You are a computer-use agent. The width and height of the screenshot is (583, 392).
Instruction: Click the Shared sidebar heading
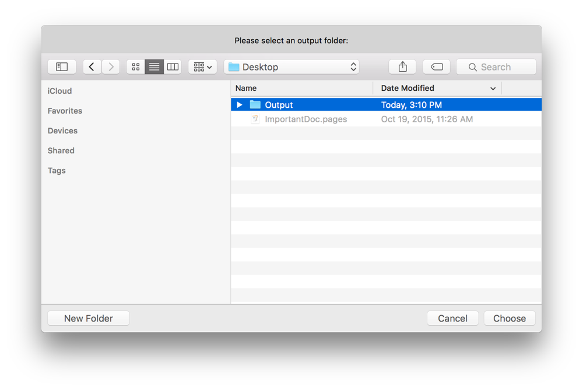click(x=61, y=150)
